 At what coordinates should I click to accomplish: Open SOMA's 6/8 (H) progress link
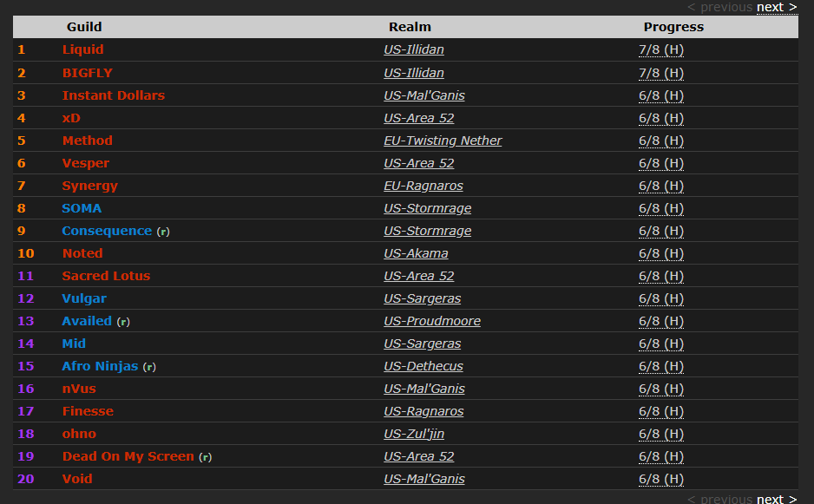(x=661, y=208)
